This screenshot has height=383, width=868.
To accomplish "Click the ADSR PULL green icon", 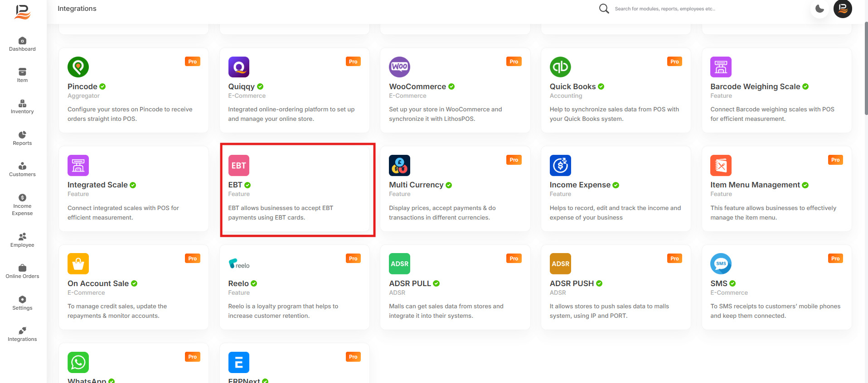I will point(399,263).
